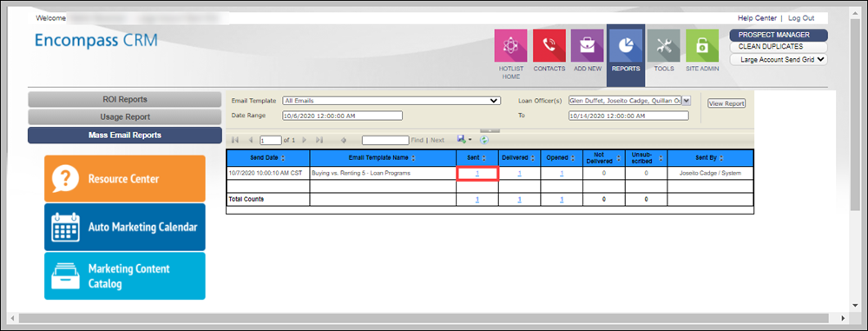Open the Marketing Content Catalog tile
The width and height of the screenshot is (868, 331).
pos(124,276)
